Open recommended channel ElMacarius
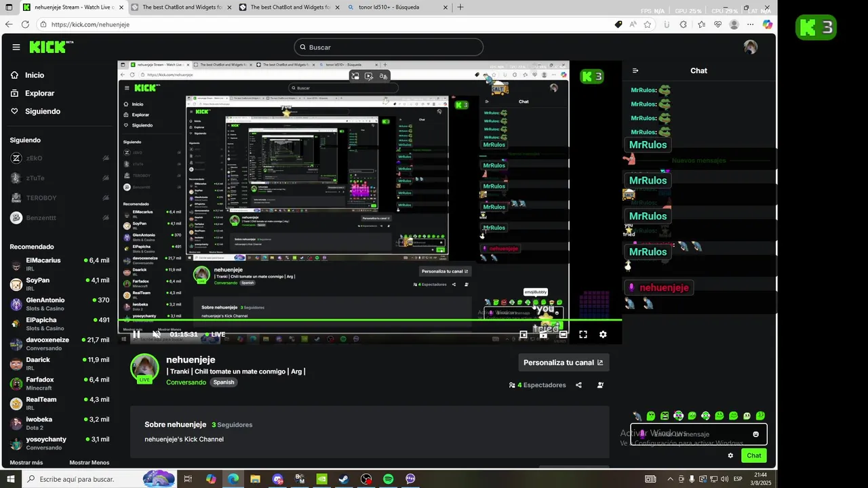Image resolution: width=868 pixels, height=488 pixels. coord(59,264)
